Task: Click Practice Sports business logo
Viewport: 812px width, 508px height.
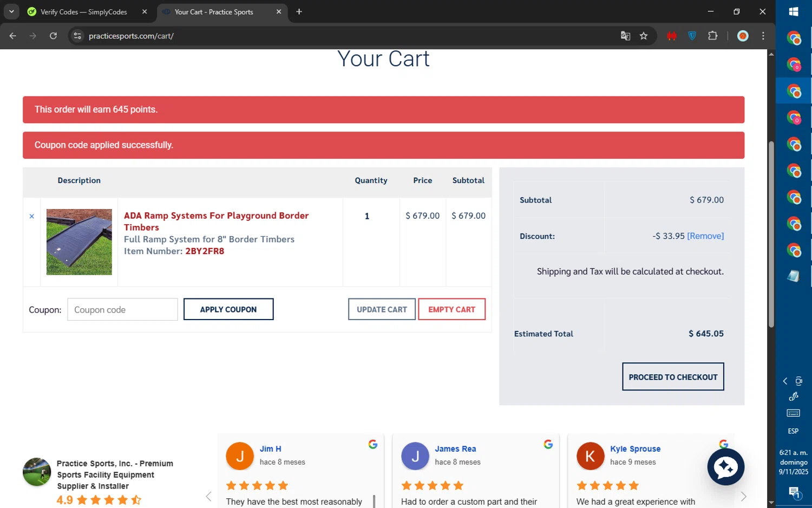Action: 37,472
